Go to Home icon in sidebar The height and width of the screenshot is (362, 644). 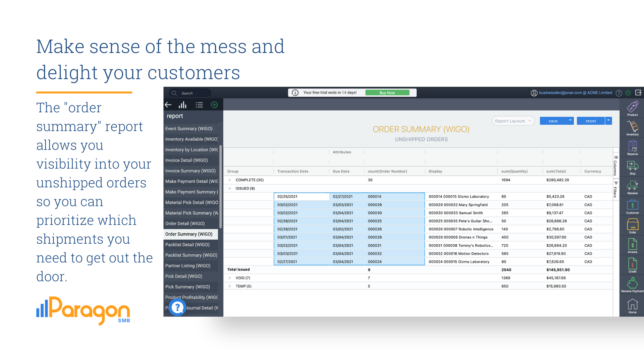click(632, 304)
